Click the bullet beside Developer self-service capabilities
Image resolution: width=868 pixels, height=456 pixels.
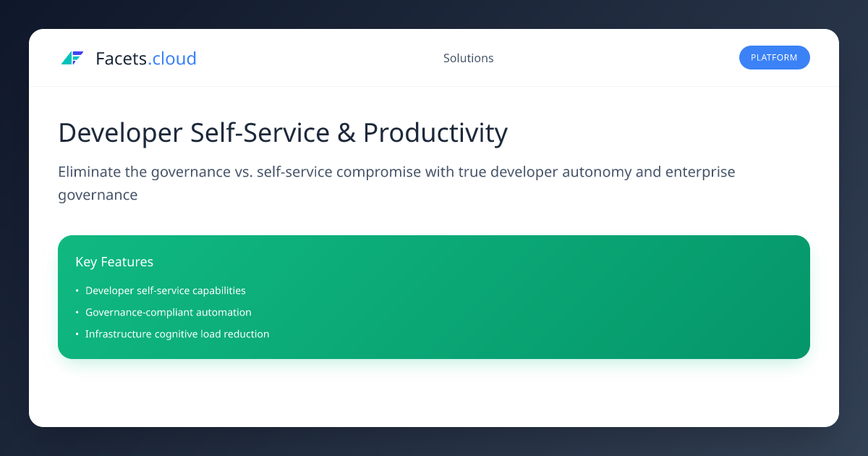click(77, 290)
